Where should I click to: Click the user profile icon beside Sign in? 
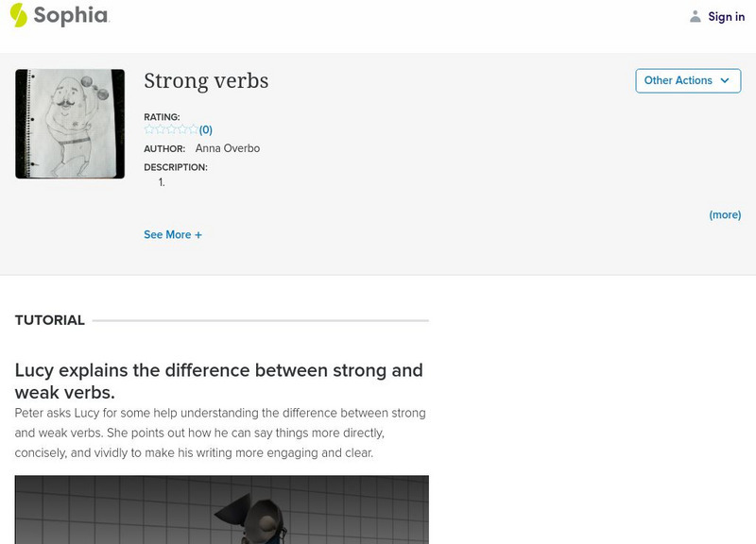coord(696,16)
